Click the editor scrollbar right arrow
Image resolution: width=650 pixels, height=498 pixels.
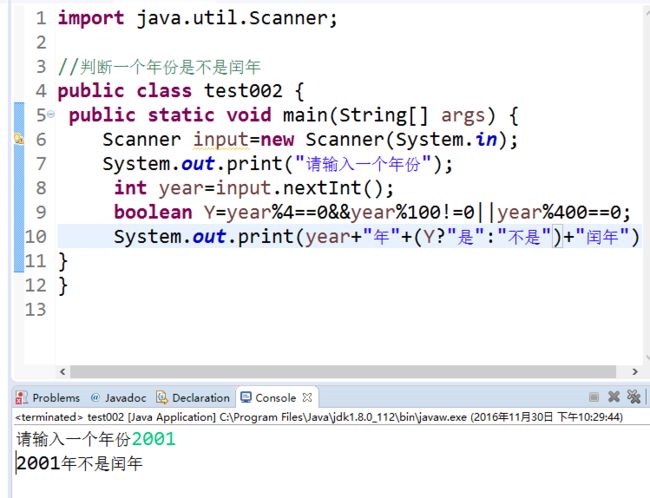tap(635, 372)
